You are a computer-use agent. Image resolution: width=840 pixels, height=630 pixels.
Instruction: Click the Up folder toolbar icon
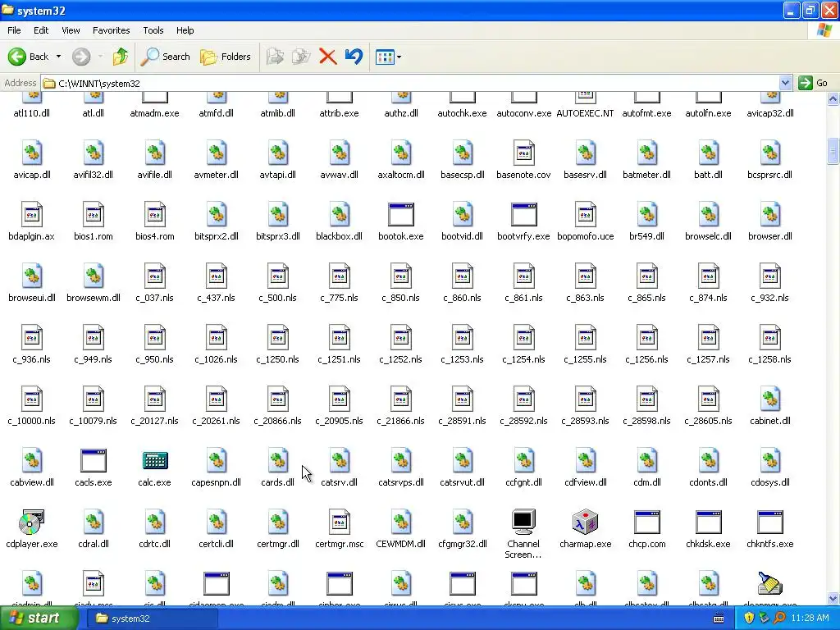121,57
